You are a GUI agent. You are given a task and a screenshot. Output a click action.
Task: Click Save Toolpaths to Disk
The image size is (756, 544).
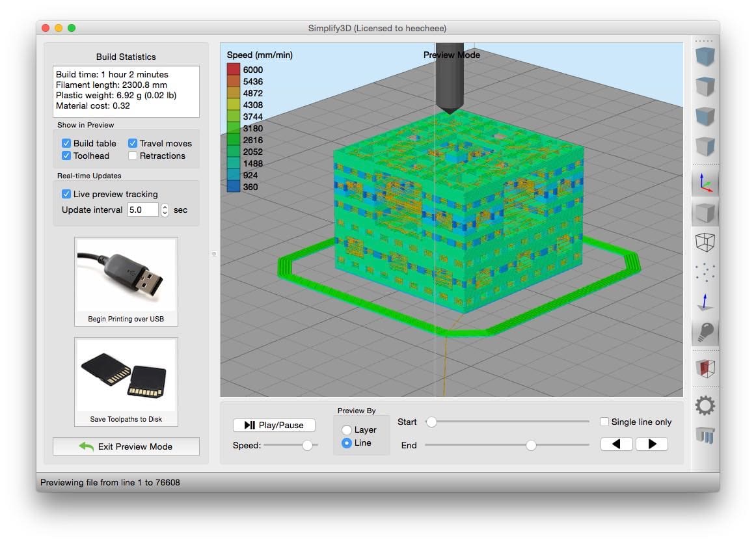pyautogui.click(x=126, y=381)
